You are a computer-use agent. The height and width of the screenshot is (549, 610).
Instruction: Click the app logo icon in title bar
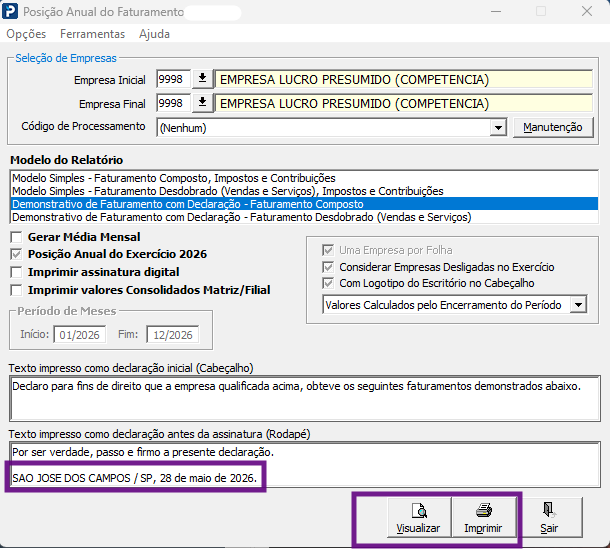pyautogui.click(x=10, y=11)
